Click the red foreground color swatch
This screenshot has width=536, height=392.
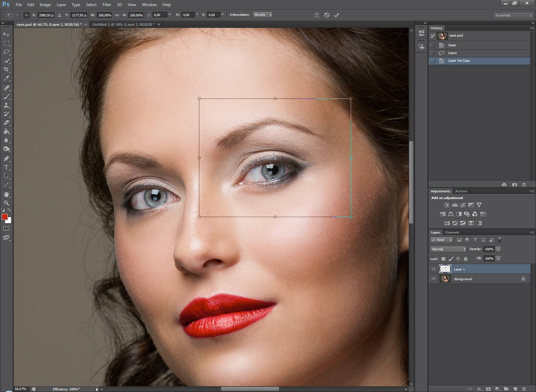tap(5, 217)
